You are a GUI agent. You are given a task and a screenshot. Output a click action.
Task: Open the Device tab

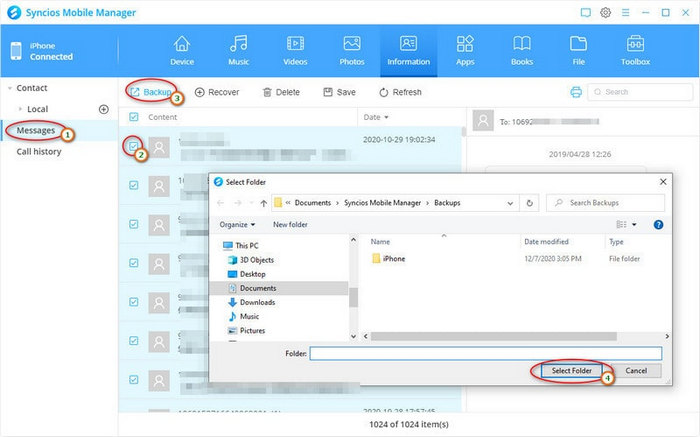tap(182, 50)
